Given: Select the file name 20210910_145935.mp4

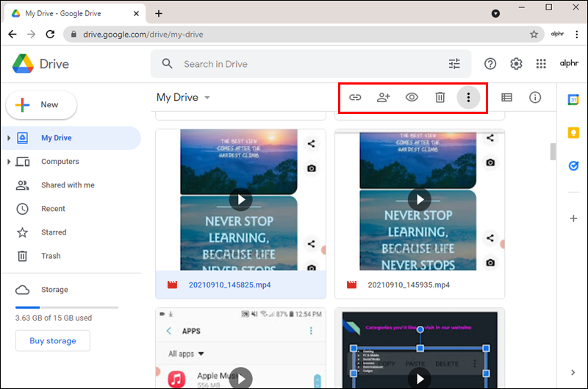Looking at the screenshot, I should tap(409, 285).
